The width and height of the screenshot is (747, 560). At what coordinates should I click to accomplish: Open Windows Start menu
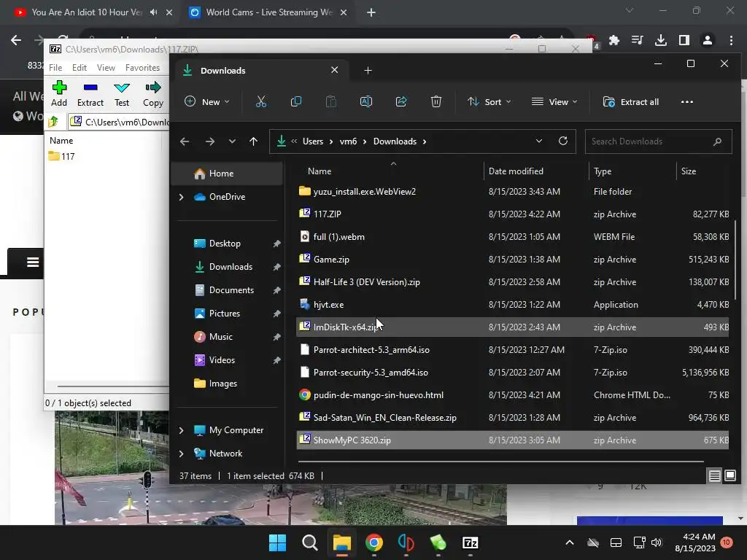pyautogui.click(x=277, y=542)
